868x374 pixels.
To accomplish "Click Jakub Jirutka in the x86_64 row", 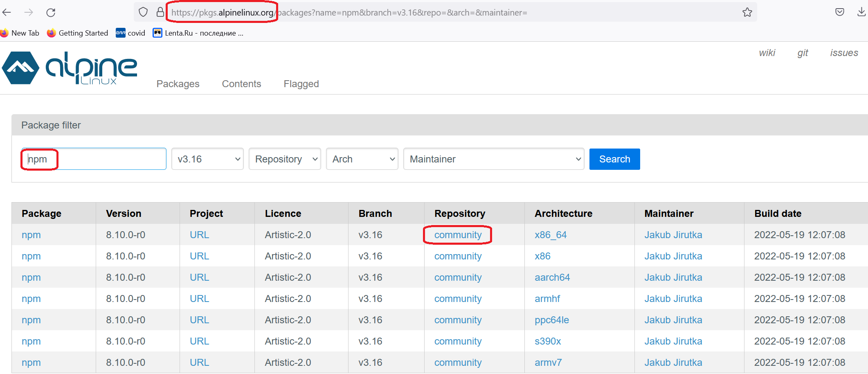I will [x=673, y=235].
